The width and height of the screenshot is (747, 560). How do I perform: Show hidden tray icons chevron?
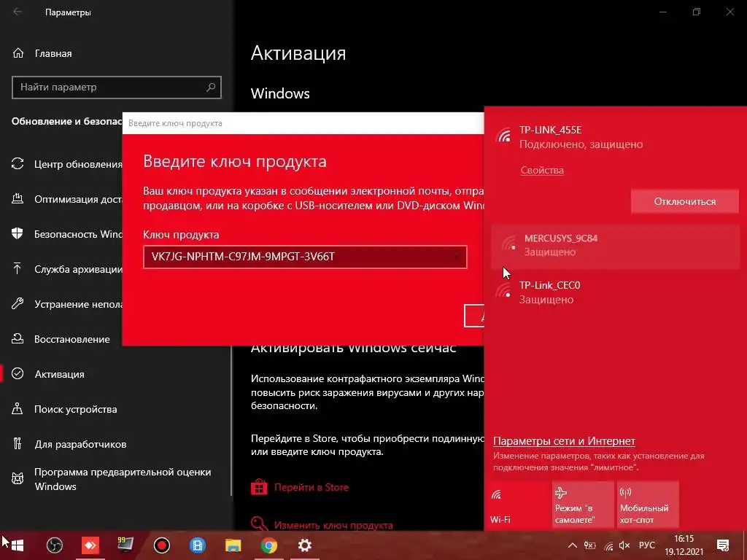[x=573, y=545]
